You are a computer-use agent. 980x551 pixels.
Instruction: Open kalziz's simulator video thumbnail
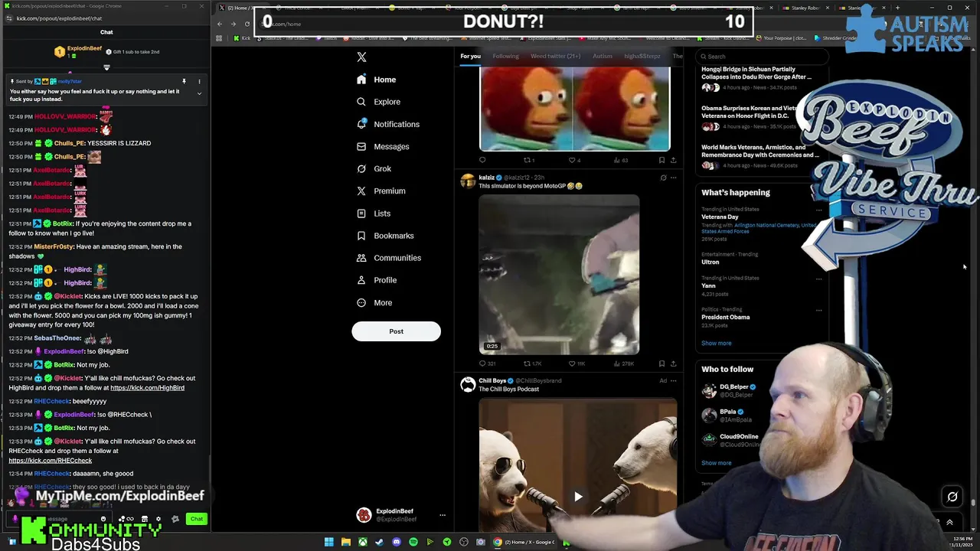coord(559,275)
